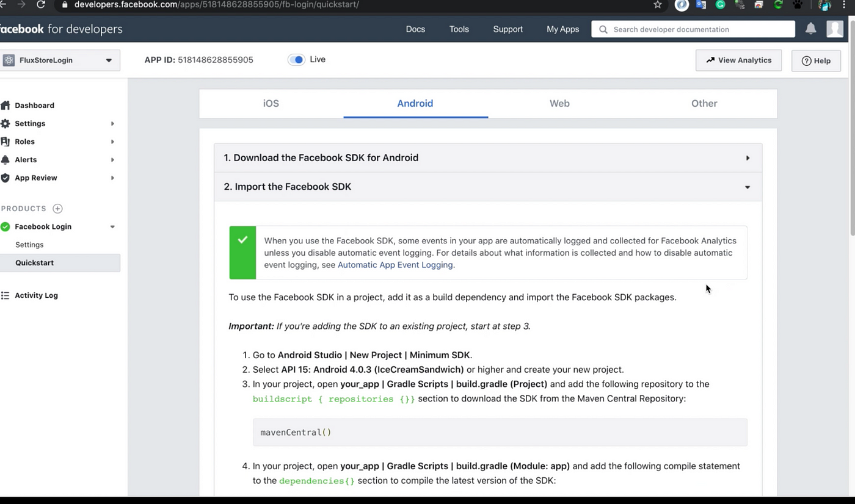Click the green check beside Facebook Login
This screenshot has height=504, width=855.
pyautogui.click(x=5, y=226)
